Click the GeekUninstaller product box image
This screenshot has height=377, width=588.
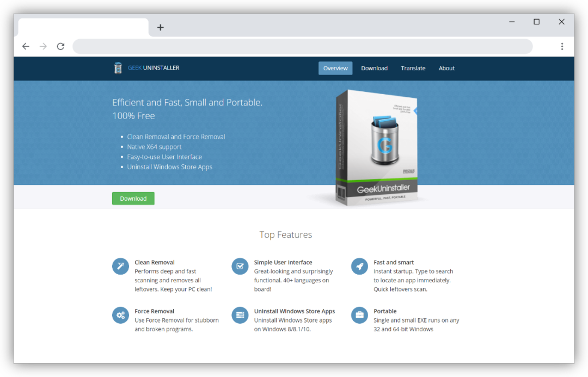point(377,147)
